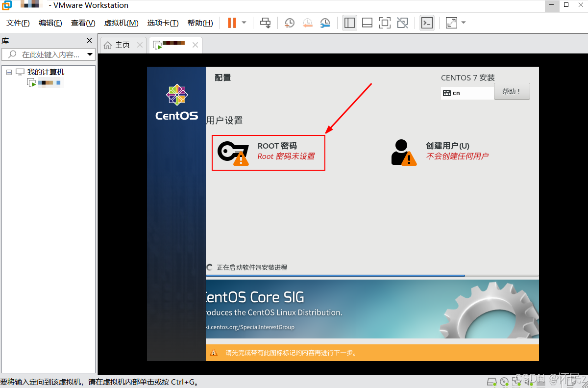Close the running VM tab

coord(195,45)
